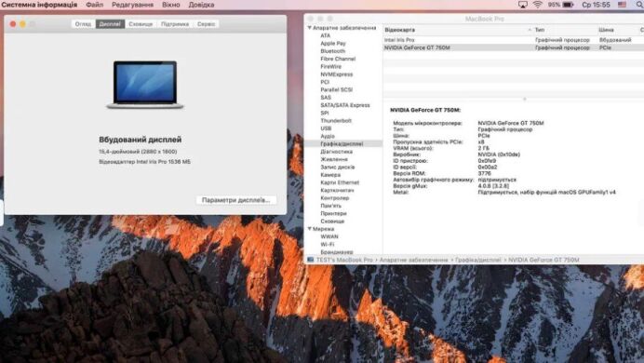Viewport: 644px width, 363px height.
Task: Open the Системна інформація app menu
Action: 39,5
